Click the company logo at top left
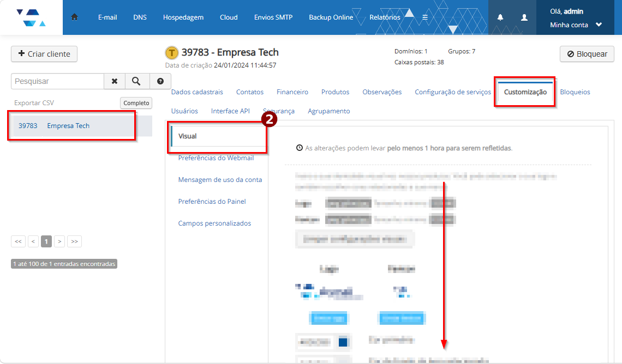622x364 pixels. pyautogui.click(x=31, y=17)
